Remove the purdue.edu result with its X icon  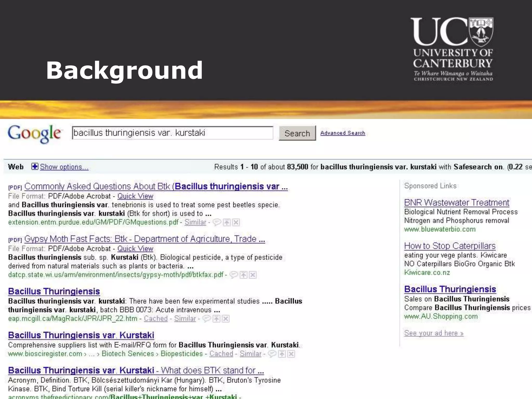click(236, 222)
